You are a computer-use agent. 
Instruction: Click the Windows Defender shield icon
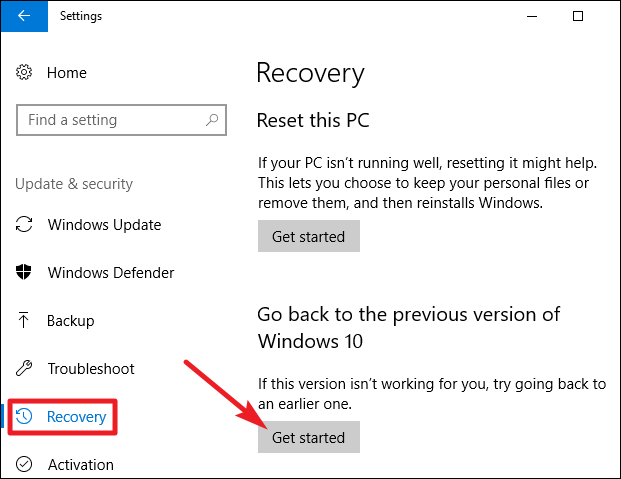coord(25,273)
